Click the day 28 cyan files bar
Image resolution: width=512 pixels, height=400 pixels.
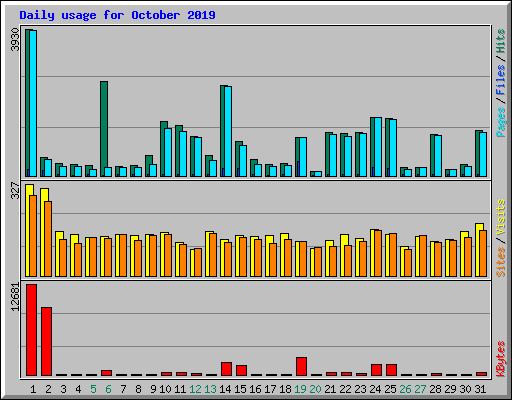pos(438,156)
